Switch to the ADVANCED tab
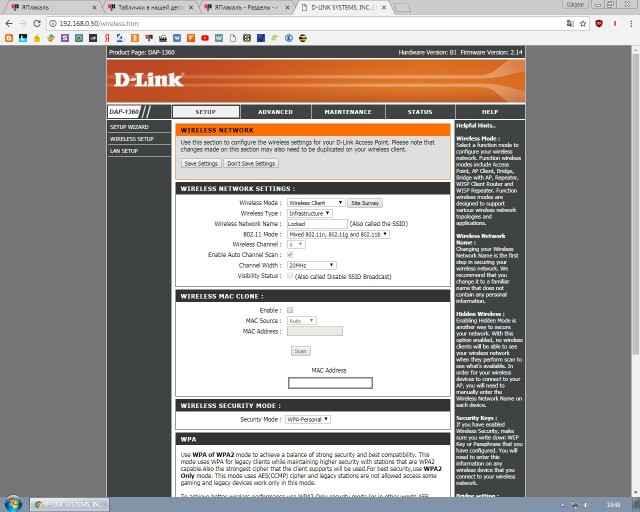 coord(276,112)
